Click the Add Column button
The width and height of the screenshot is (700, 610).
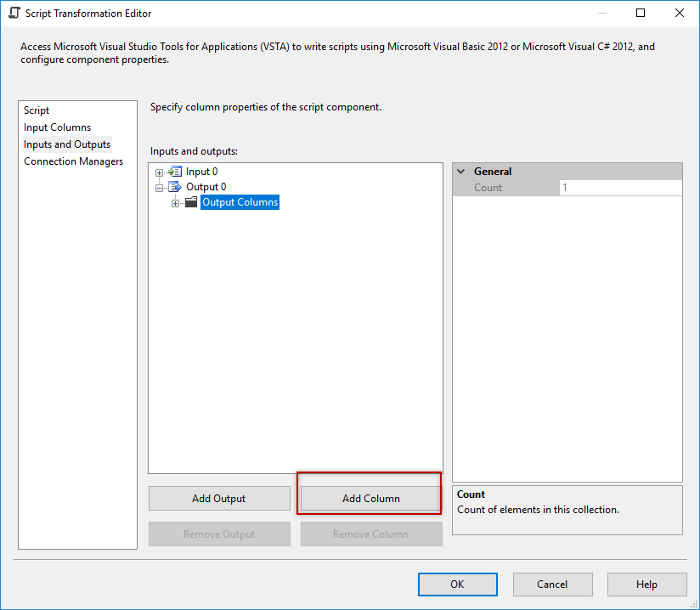tap(369, 498)
